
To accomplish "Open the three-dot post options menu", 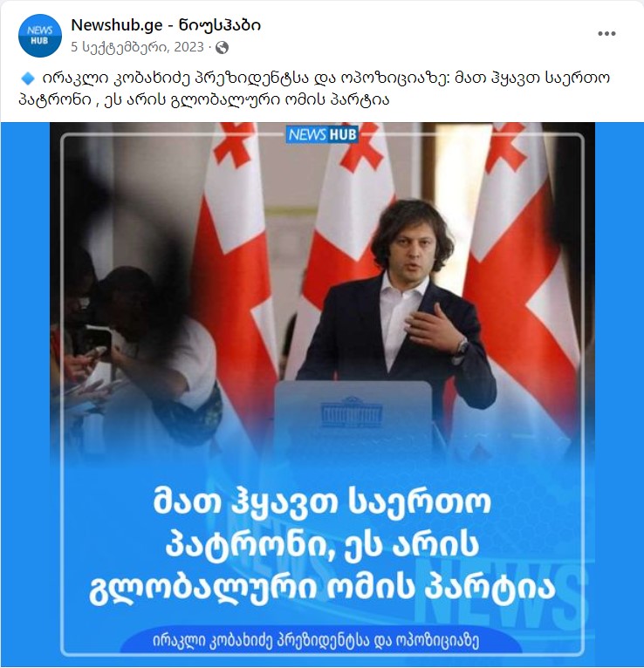I will coord(606,34).
